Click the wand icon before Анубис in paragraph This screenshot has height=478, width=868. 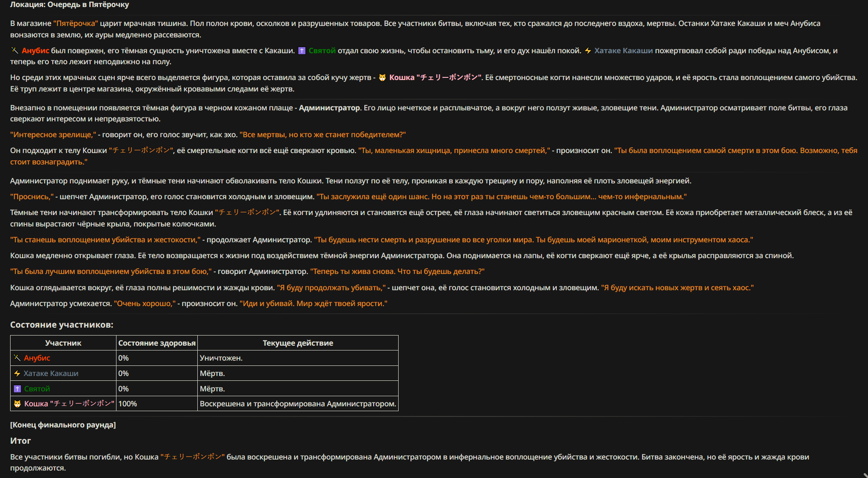[15, 51]
